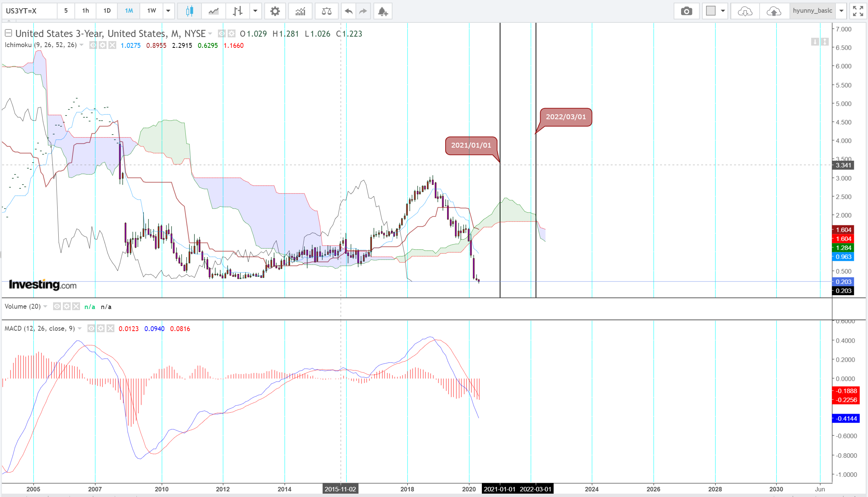Collapse the indicator legend
This screenshot has height=497, width=868.
(x=8, y=33)
